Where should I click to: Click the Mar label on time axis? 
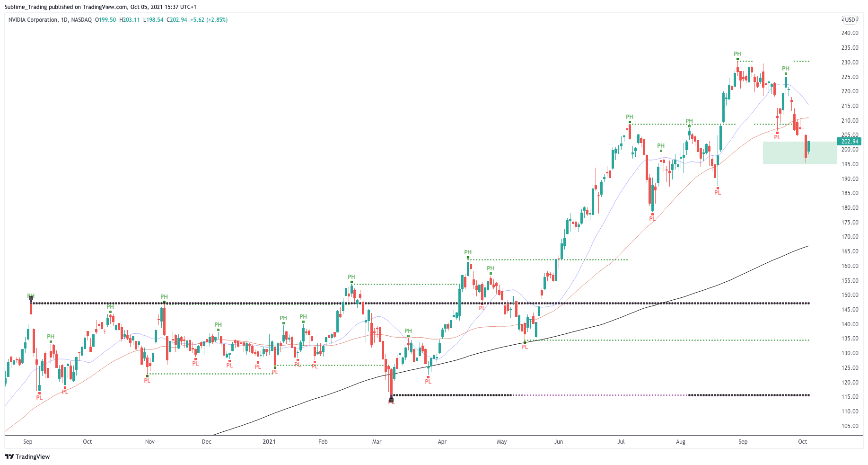377,442
